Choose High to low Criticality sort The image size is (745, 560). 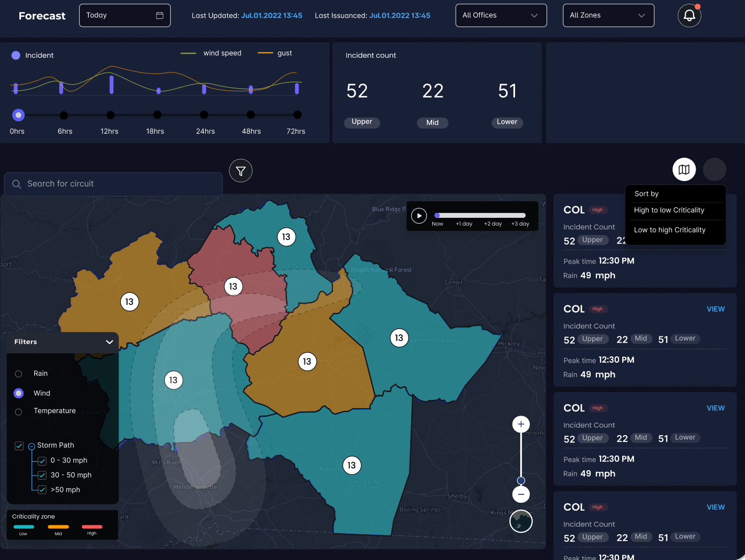pyautogui.click(x=669, y=210)
